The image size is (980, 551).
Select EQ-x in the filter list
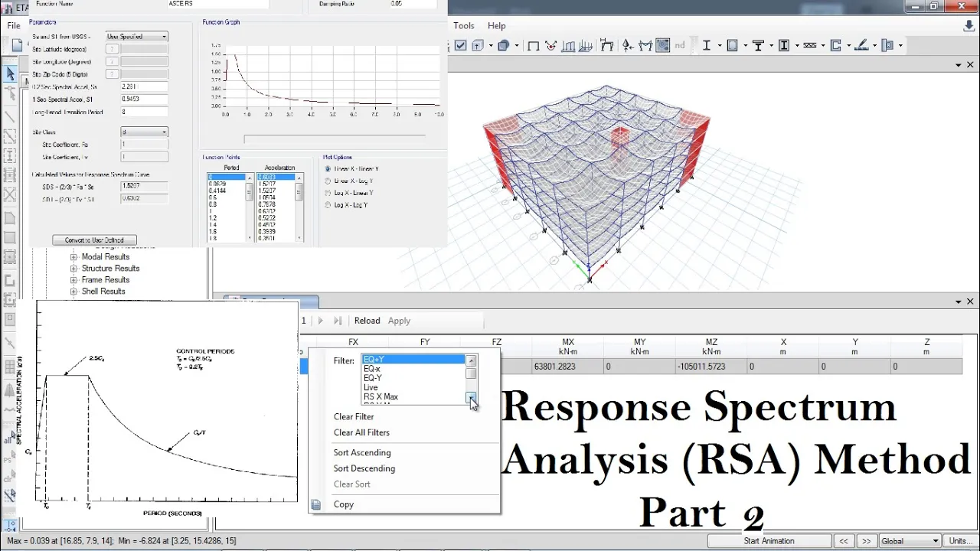pos(413,369)
